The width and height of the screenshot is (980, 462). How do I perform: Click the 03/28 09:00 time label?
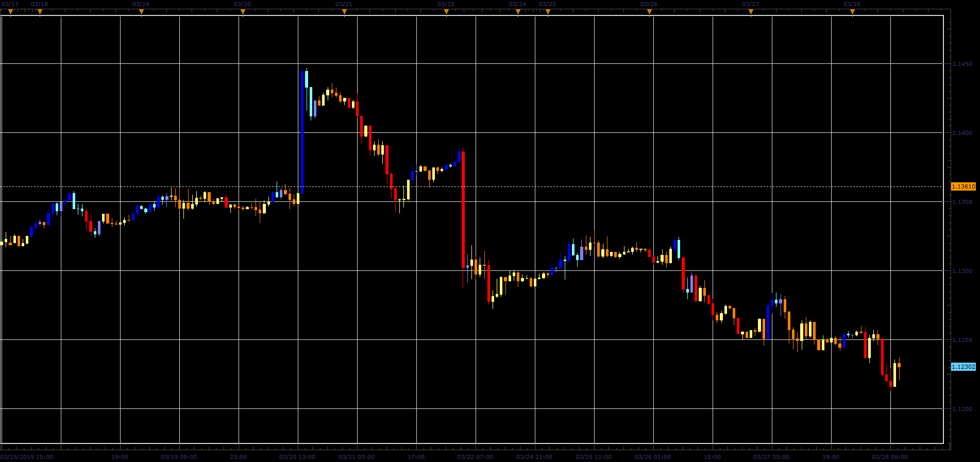tap(890, 457)
